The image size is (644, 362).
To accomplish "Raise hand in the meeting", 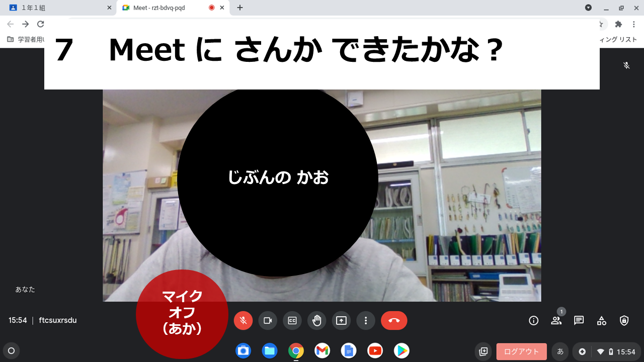I will [317, 320].
